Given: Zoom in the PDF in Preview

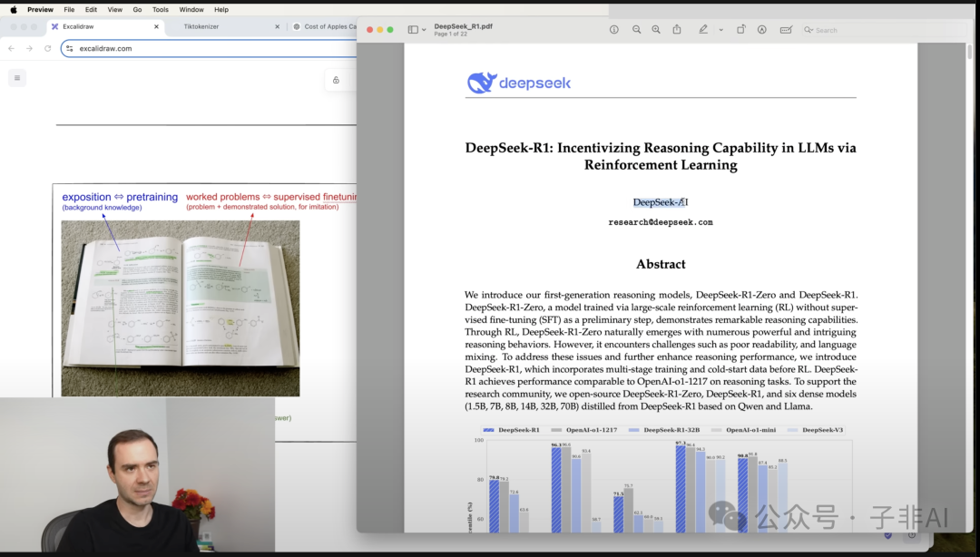Looking at the screenshot, I should (x=656, y=29).
